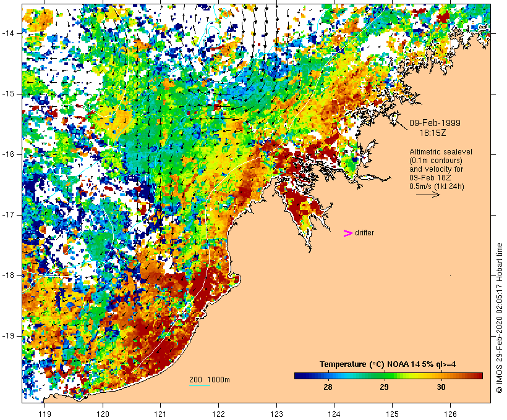Click the longitude axis label '122'
The height and width of the screenshot is (420, 507).
tap(219, 414)
